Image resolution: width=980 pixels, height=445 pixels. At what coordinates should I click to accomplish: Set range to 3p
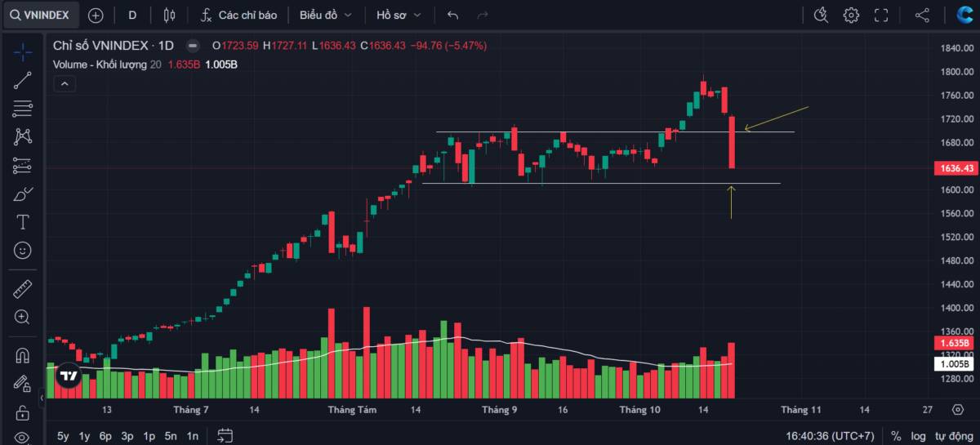tap(127, 436)
